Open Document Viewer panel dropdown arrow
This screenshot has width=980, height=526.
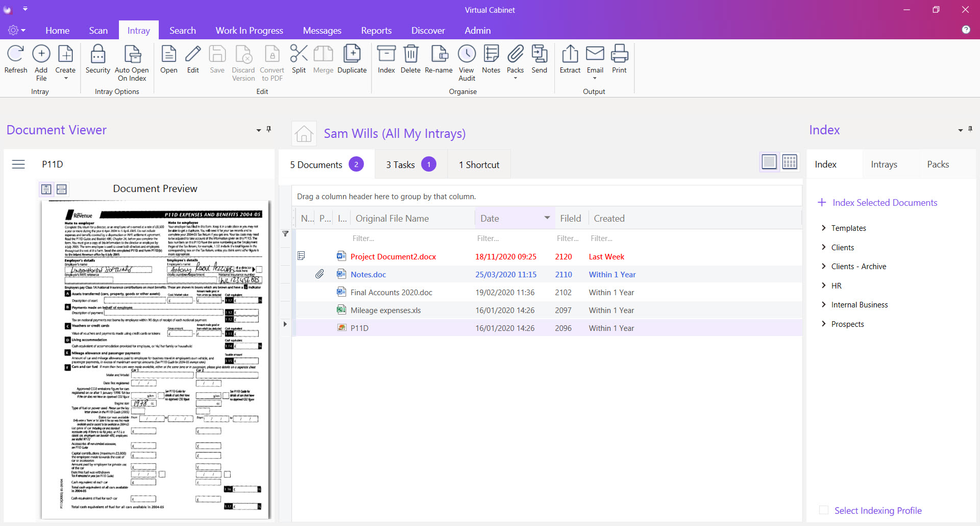coord(258,130)
